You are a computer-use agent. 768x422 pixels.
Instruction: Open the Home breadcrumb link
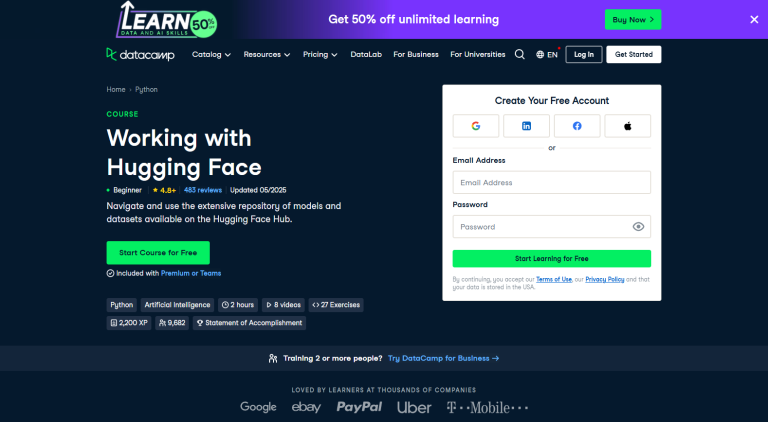pos(116,90)
